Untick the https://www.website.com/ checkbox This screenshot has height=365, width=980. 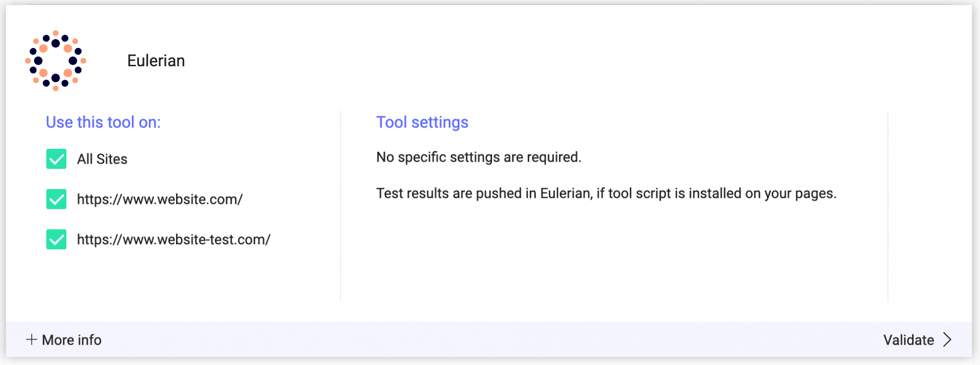point(56,199)
